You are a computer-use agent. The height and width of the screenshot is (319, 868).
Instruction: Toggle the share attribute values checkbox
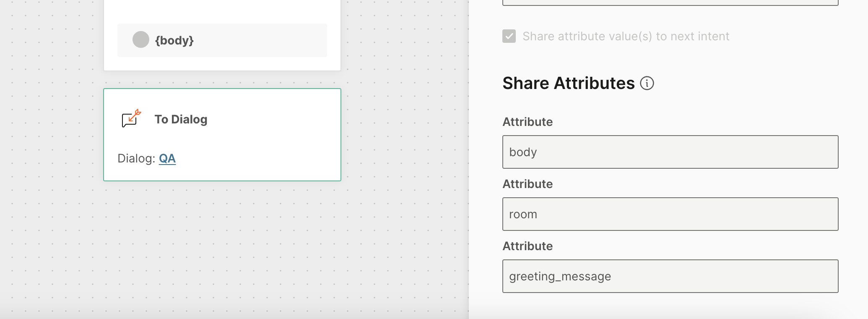coord(509,36)
